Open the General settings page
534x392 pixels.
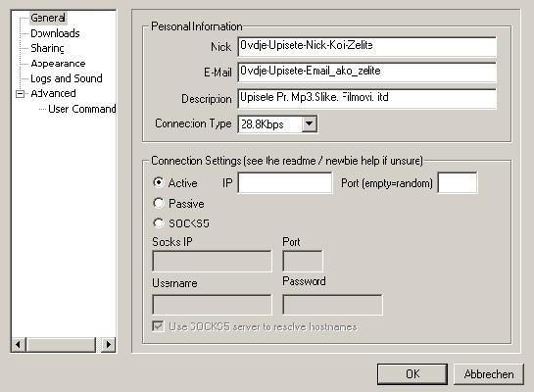point(48,18)
